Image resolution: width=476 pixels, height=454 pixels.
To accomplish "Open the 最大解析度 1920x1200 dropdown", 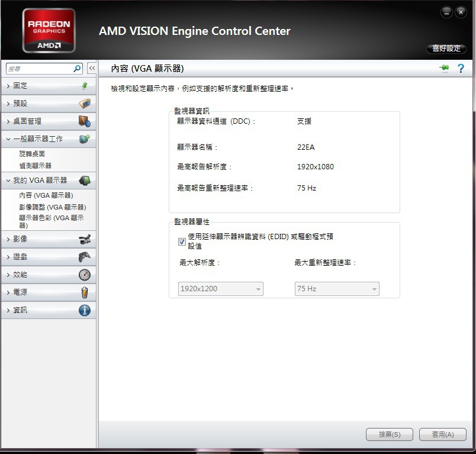I will (221, 289).
